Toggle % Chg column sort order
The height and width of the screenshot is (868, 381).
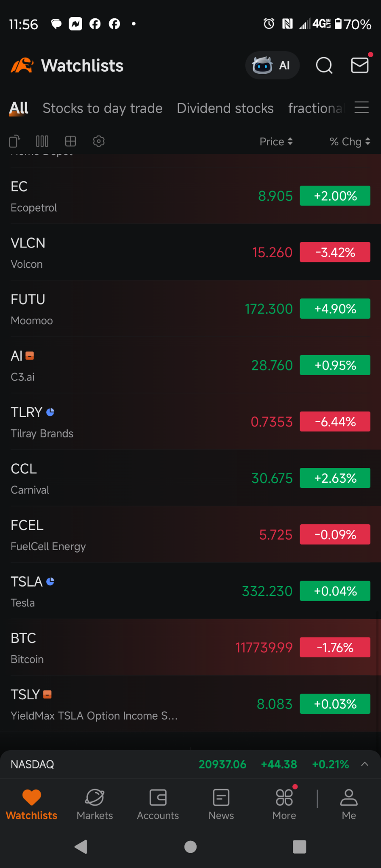[x=350, y=142]
